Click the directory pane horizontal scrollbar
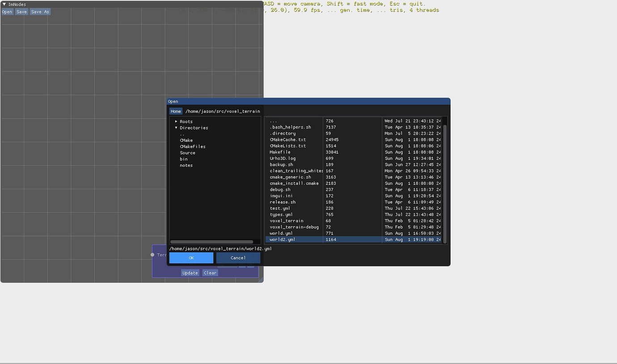This screenshot has height=364, width=617. click(211, 242)
